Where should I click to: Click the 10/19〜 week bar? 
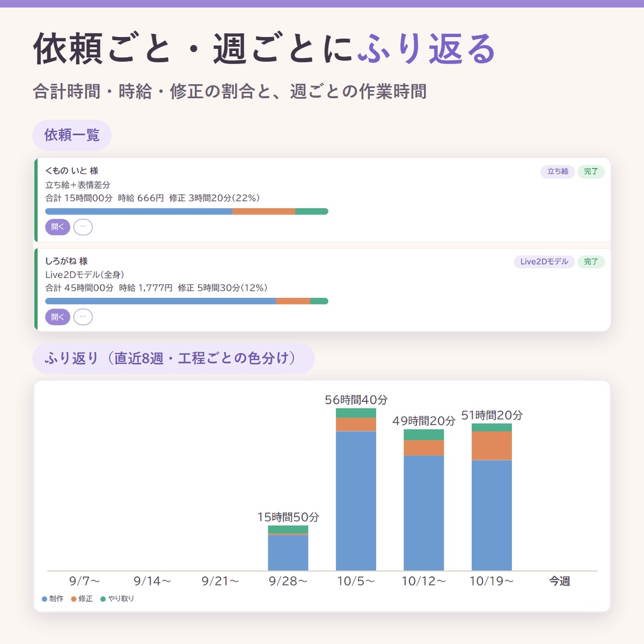pos(492,497)
